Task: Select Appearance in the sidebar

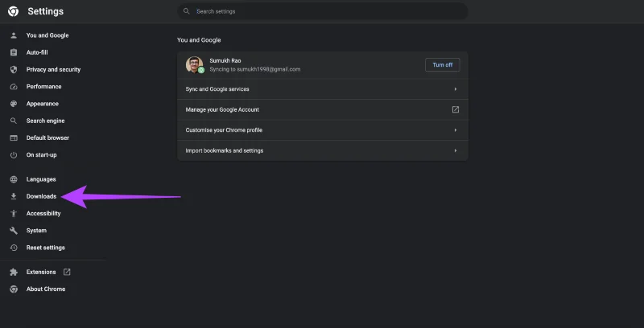Action: (x=43, y=104)
